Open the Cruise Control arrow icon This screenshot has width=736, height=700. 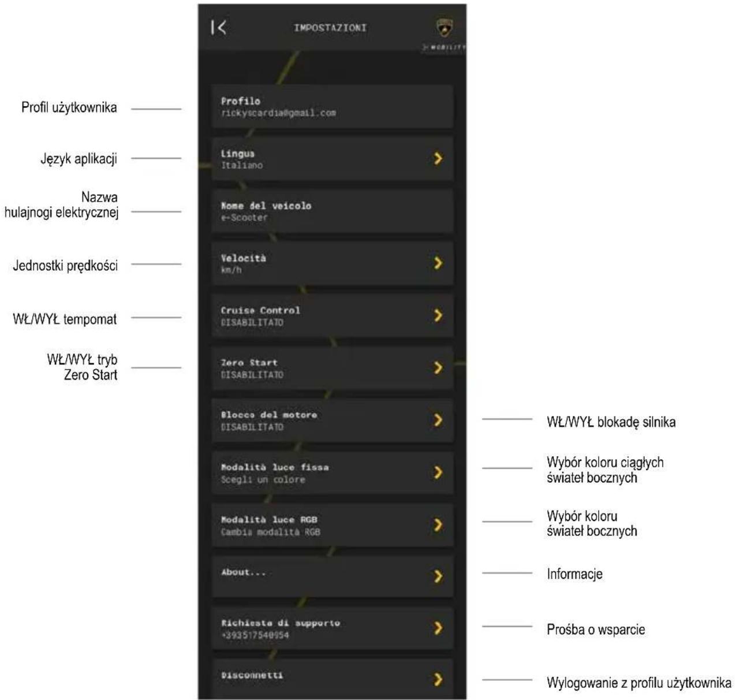pyautogui.click(x=438, y=315)
